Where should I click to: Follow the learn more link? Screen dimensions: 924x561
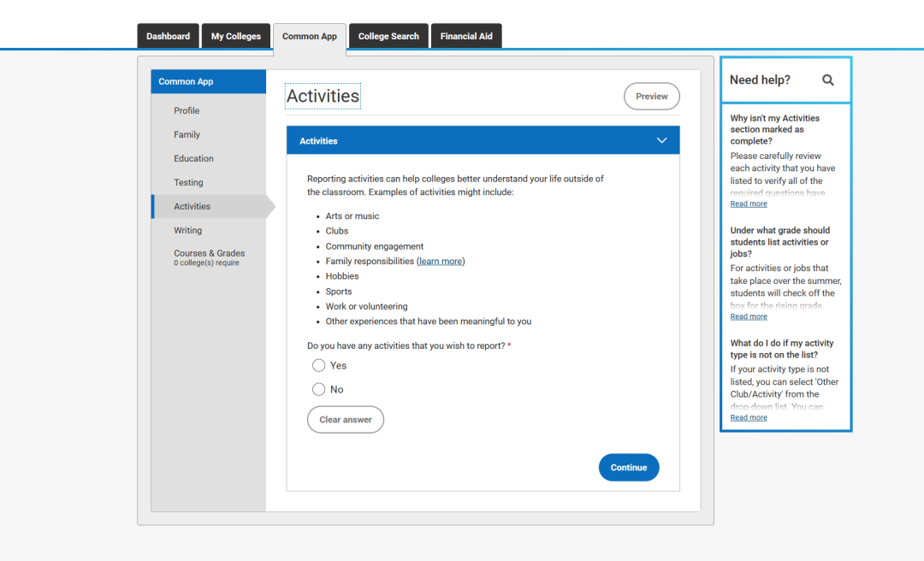[x=441, y=261]
